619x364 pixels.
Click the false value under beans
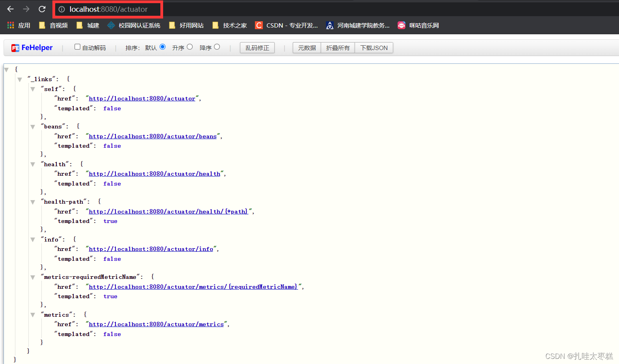click(112, 146)
